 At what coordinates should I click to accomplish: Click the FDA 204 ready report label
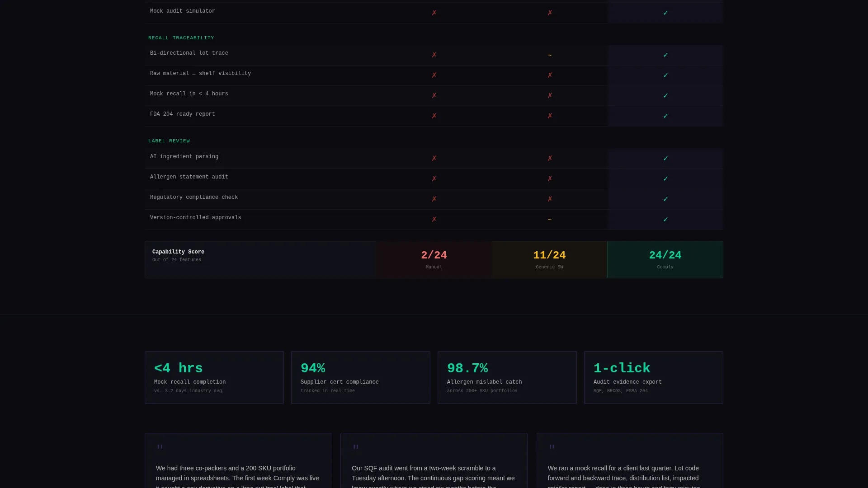[x=183, y=114]
